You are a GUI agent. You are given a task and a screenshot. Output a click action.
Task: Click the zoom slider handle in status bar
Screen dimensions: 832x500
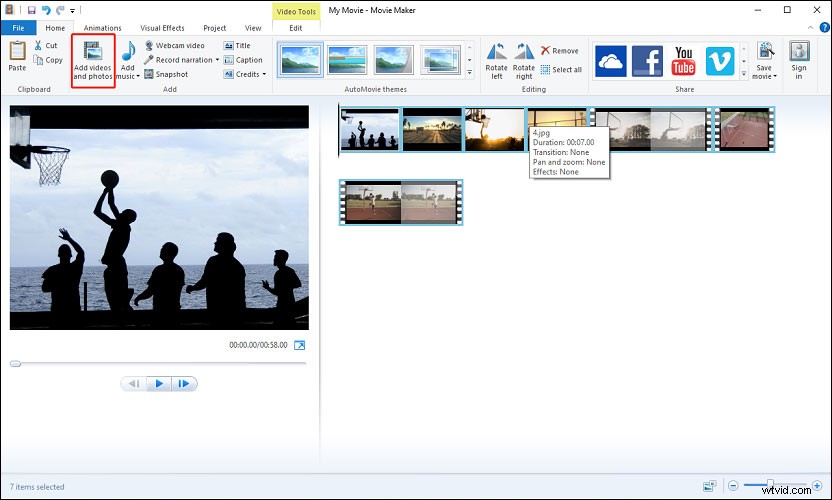(x=769, y=485)
